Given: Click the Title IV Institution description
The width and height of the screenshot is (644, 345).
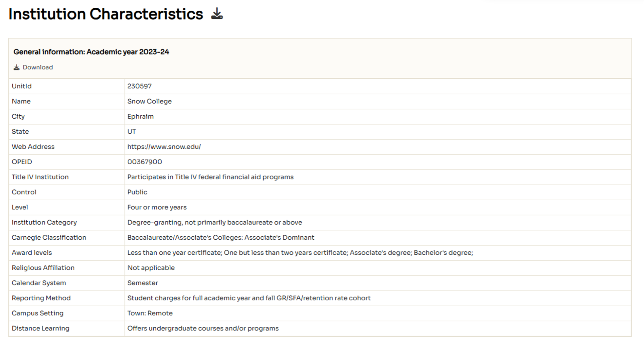Looking at the screenshot, I should (210, 177).
